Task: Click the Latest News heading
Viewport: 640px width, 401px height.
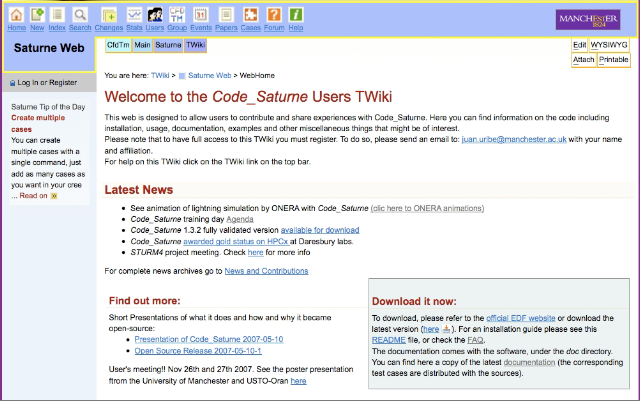Action: point(139,190)
